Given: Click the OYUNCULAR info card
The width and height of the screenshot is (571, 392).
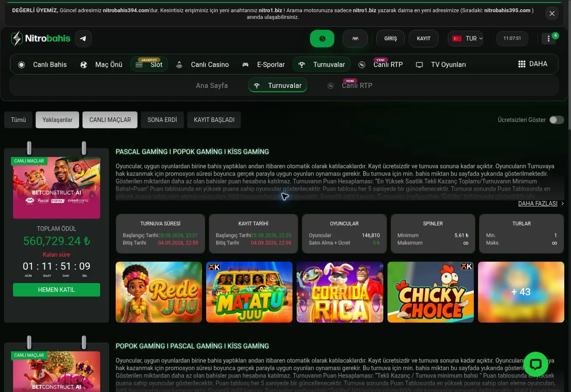Looking at the screenshot, I should pyautogui.click(x=344, y=234).
